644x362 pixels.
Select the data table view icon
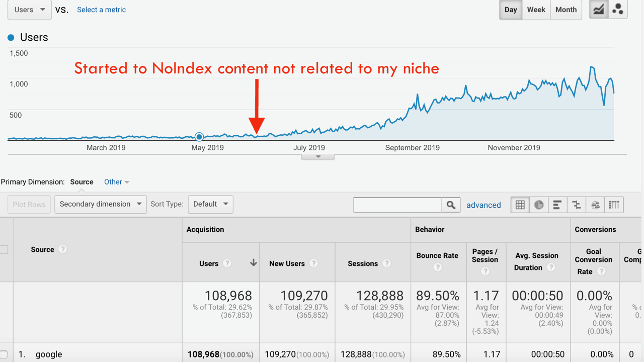(520, 205)
